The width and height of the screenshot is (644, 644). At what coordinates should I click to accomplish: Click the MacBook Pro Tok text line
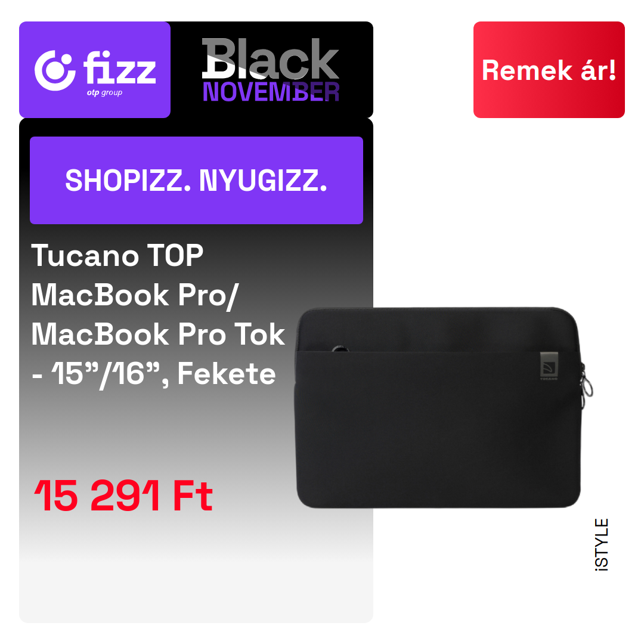pos(158,334)
